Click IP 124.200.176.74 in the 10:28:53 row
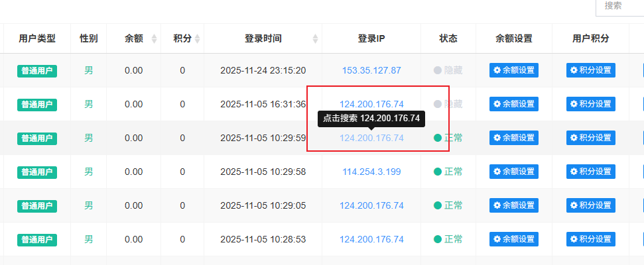Viewport: 644px width, 265px height. pyautogui.click(x=371, y=238)
